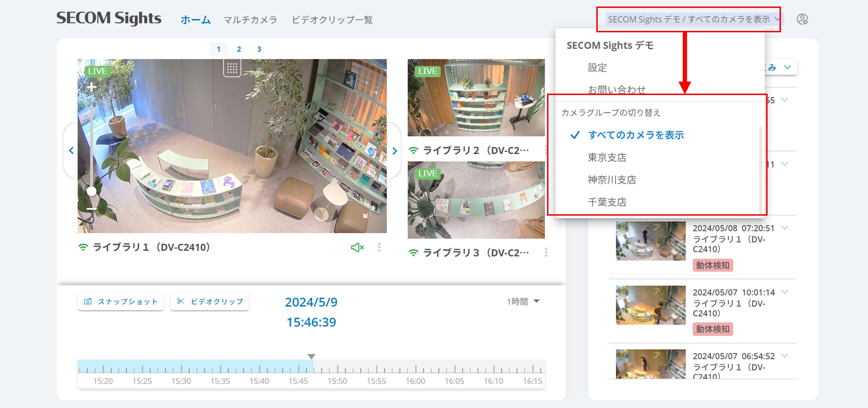Choose すべてのカメラを表示 camera group
This screenshot has width=868, height=408.
click(636, 135)
